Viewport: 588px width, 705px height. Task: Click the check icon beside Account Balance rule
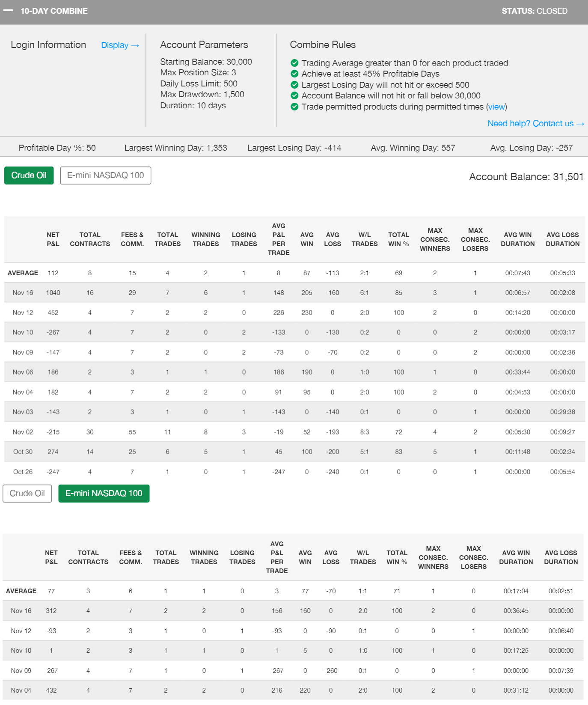click(x=294, y=95)
